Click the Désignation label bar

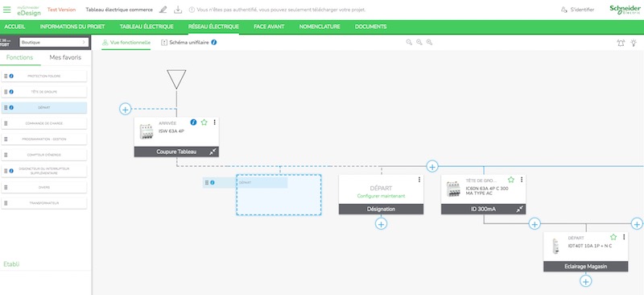point(381,209)
